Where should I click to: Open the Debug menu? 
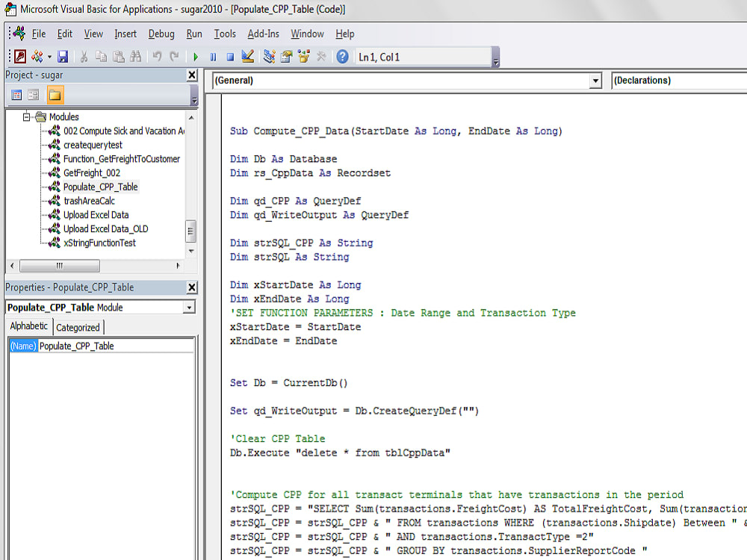point(161,34)
